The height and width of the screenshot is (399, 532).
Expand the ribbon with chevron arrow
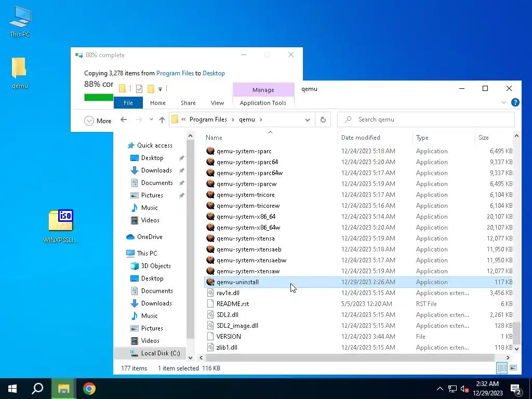pos(504,102)
